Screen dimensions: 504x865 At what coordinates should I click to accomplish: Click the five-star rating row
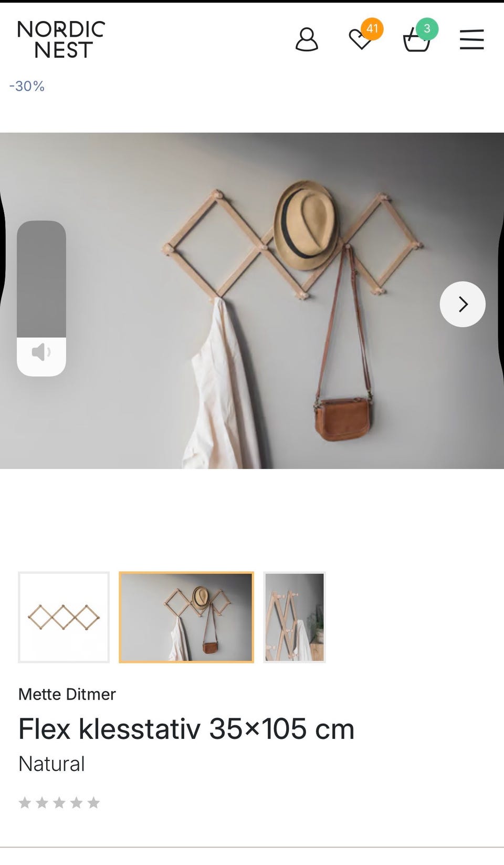[59, 803]
